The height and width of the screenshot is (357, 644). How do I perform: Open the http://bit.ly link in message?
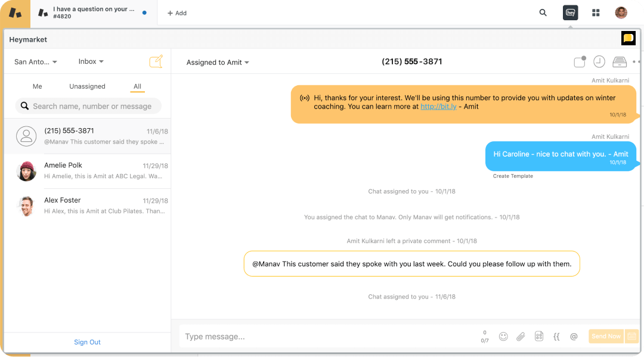(438, 106)
